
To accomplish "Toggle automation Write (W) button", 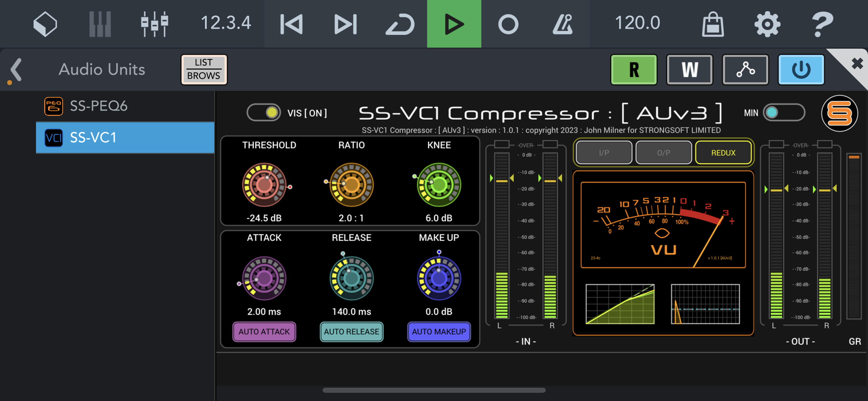I will pyautogui.click(x=689, y=69).
